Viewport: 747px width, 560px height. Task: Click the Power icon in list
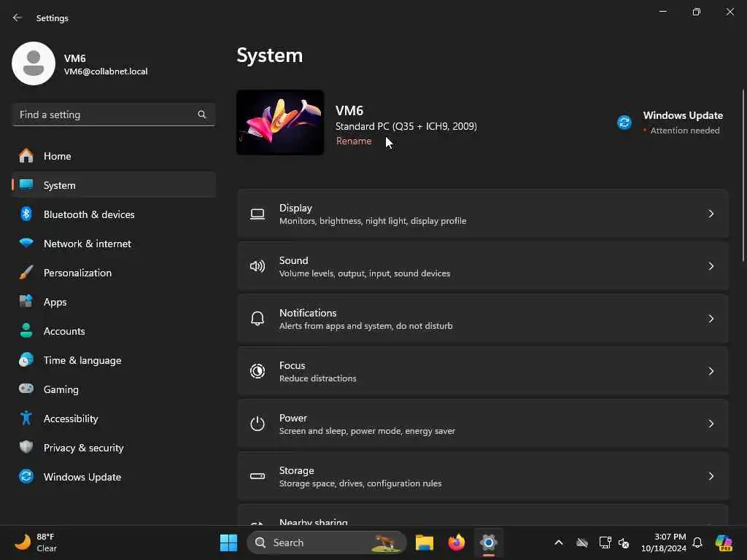[x=258, y=424]
